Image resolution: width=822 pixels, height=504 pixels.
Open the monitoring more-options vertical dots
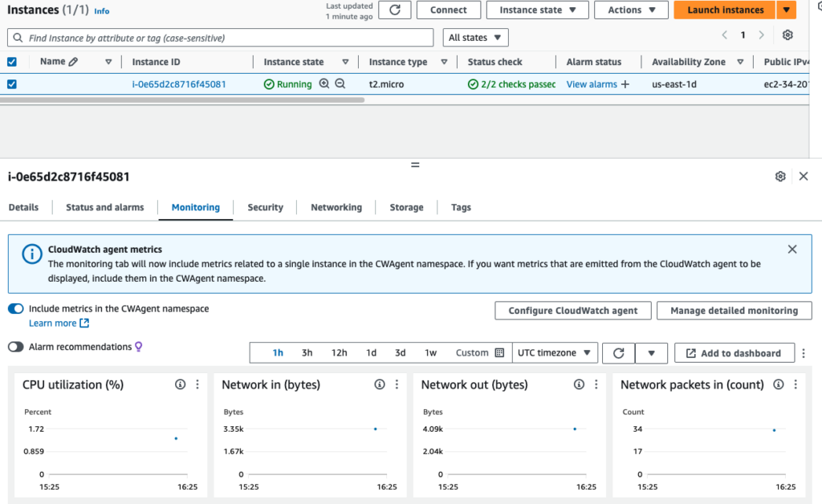pyautogui.click(x=804, y=354)
